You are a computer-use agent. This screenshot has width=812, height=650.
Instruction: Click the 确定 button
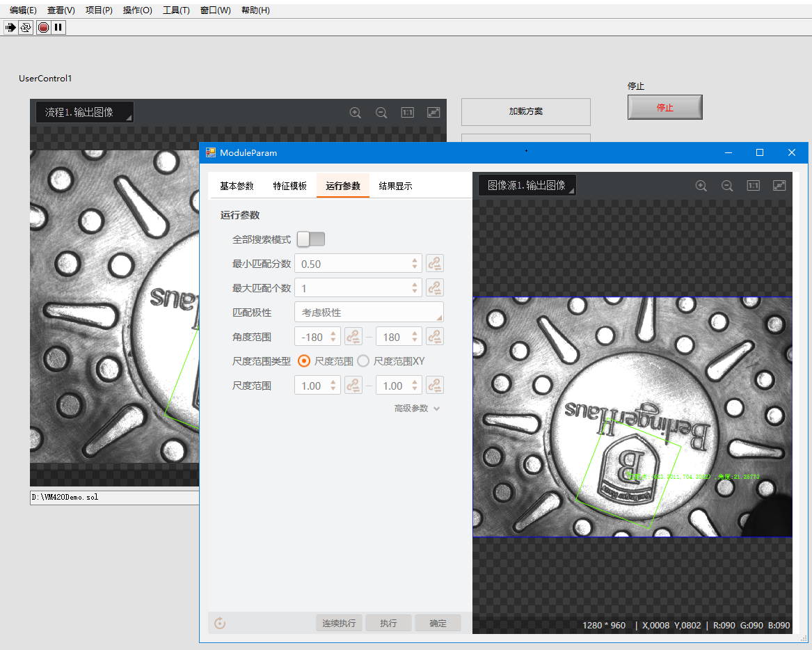click(x=438, y=623)
